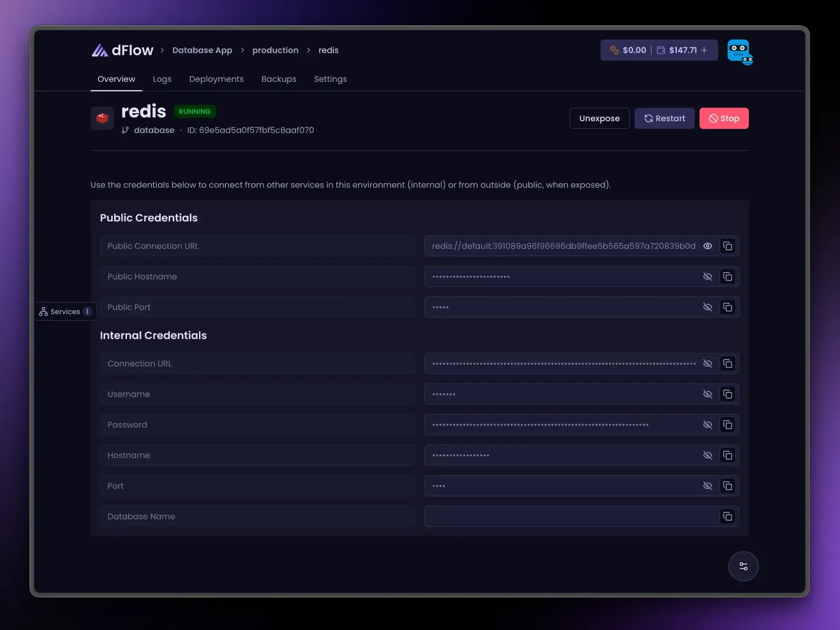
Task: Reveal the internal Username value
Action: pos(707,394)
